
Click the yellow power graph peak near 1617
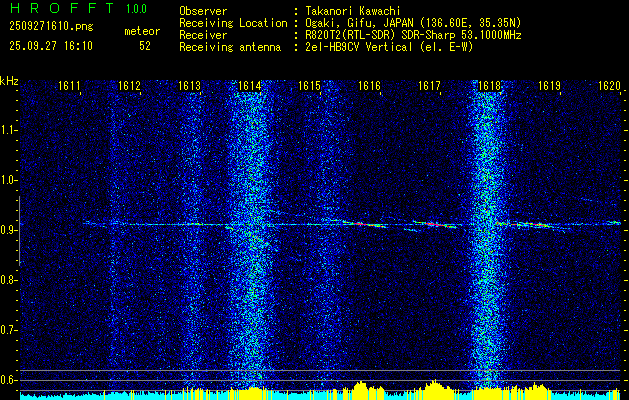433,386
